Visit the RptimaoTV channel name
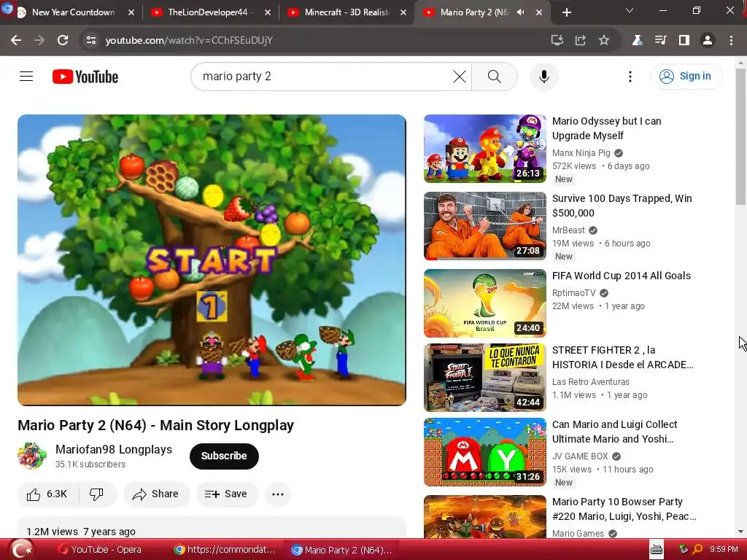The height and width of the screenshot is (560, 747). 573,293
